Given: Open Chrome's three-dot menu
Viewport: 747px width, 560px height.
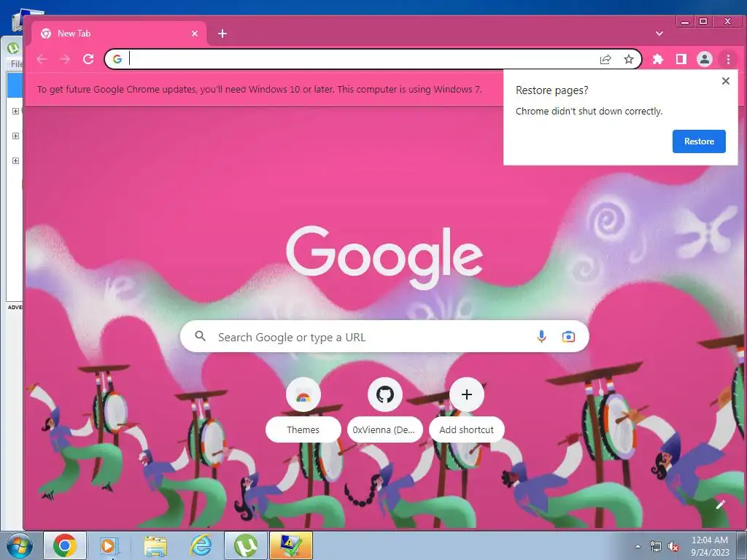Looking at the screenshot, I should point(728,59).
